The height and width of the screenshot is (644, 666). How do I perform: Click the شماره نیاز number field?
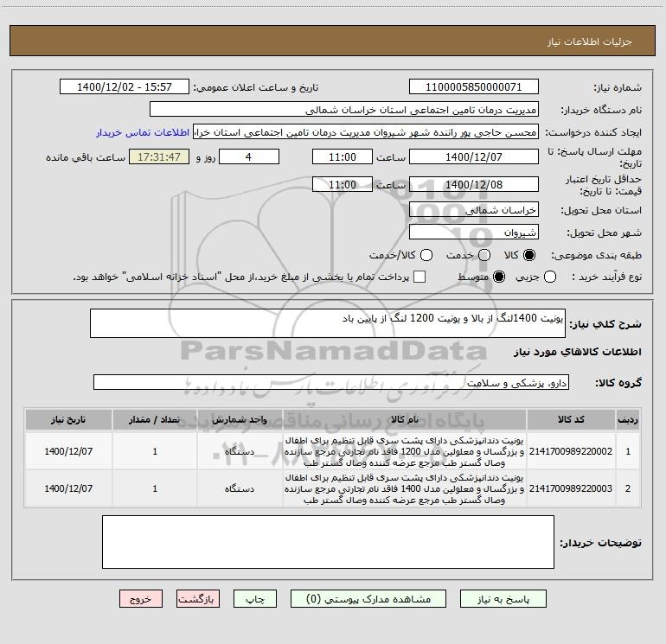pyautogui.click(x=474, y=86)
